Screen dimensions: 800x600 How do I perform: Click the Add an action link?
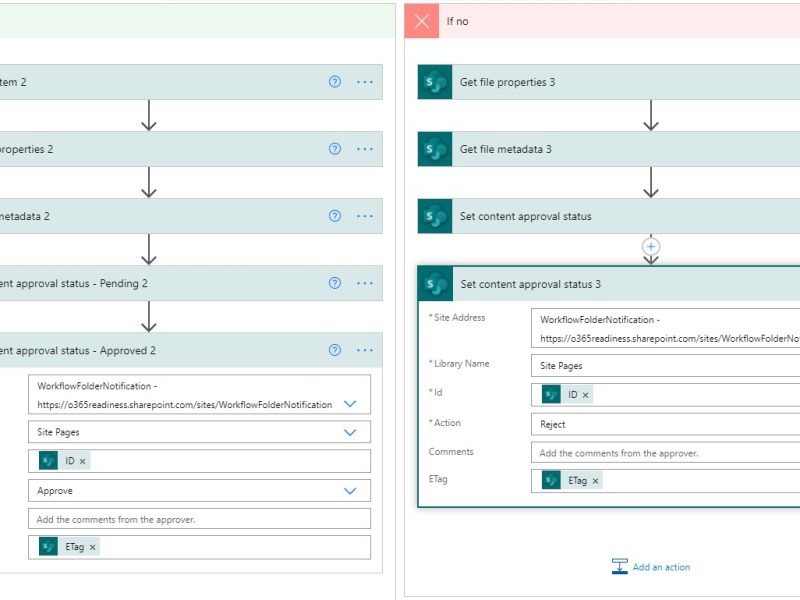(660, 567)
